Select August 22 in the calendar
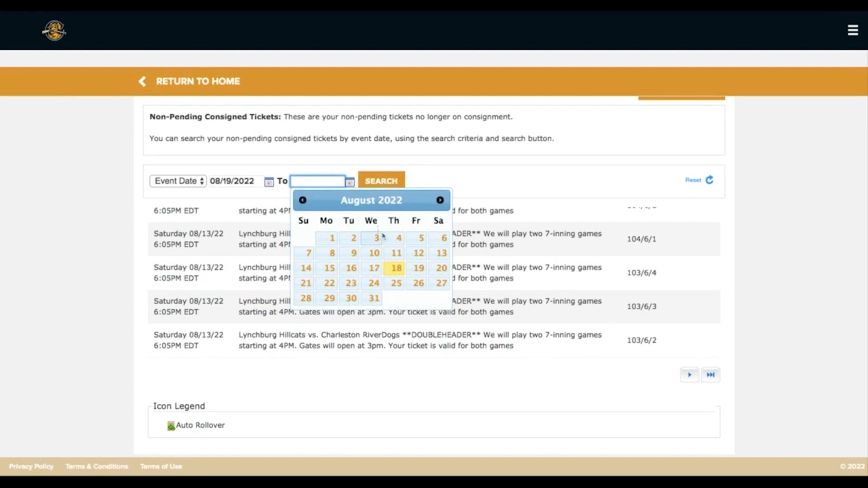 click(327, 283)
